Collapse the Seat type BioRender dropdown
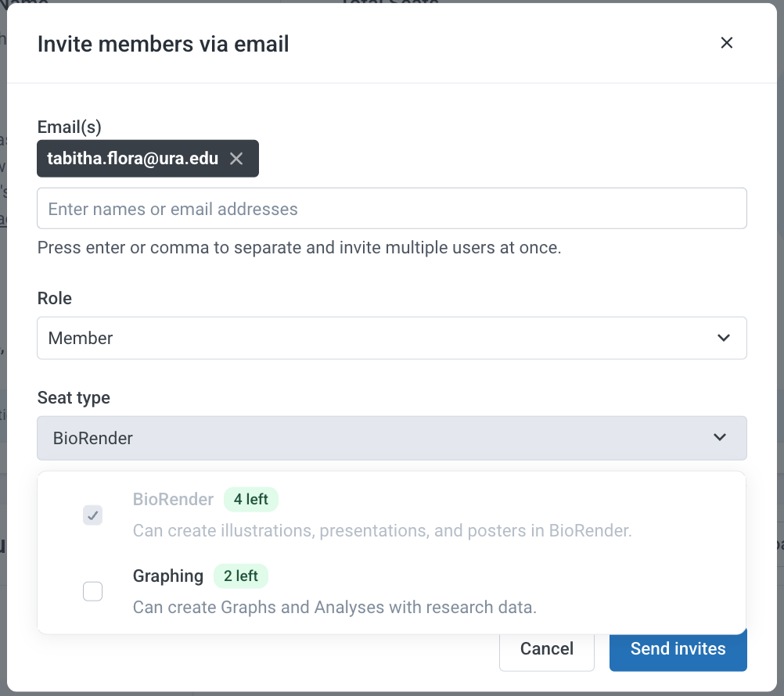This screenshot has width=784, height=696. coord(391,438)
